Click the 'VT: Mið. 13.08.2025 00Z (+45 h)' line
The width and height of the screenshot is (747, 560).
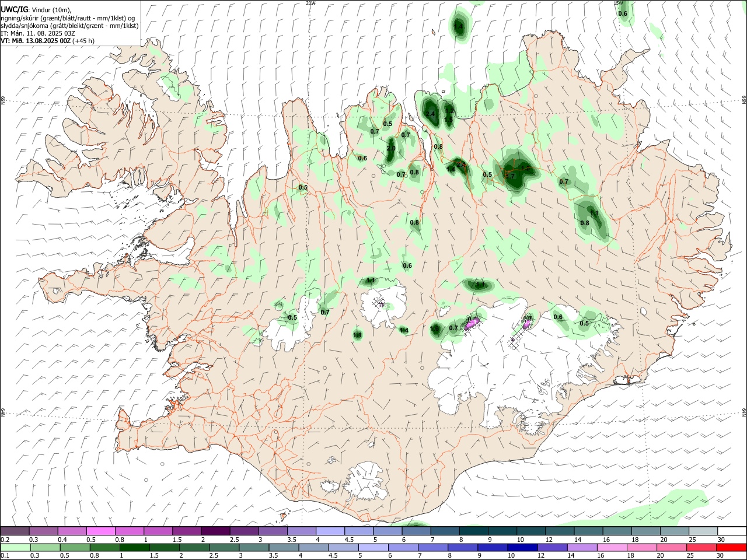coord(48,41)
